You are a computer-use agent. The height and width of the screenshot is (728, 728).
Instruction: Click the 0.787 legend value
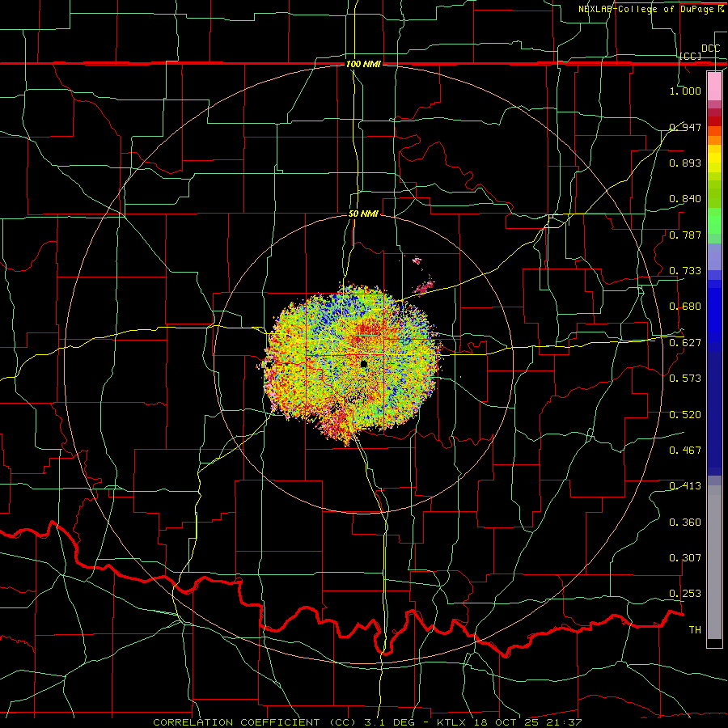click(685, 235)
